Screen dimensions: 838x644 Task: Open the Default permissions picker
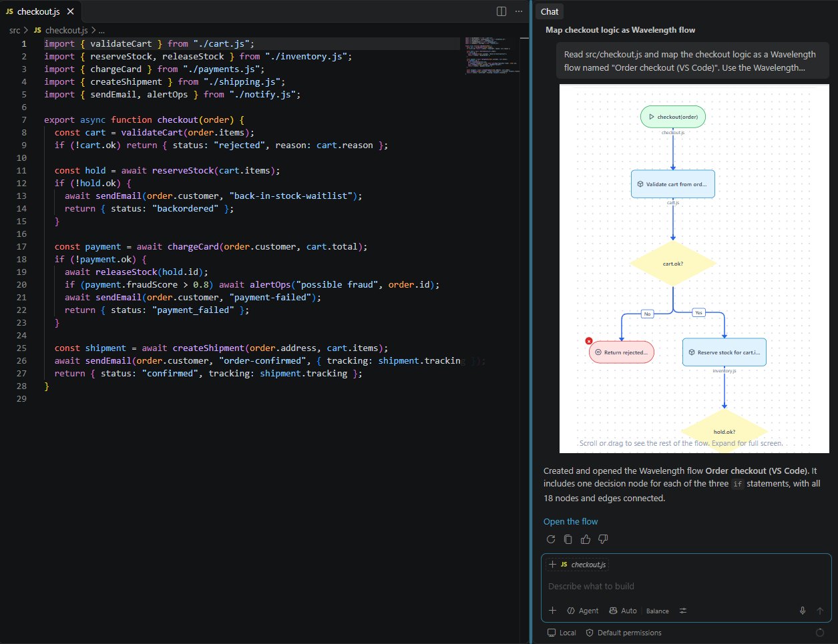pos(624,633)
